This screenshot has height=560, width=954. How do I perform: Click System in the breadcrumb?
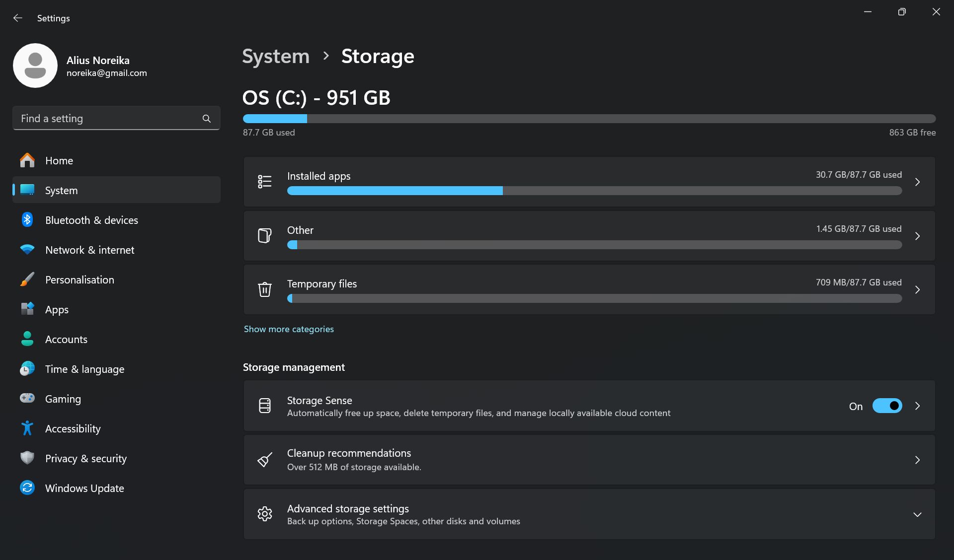pyautogui.click(x=276, y=56)
